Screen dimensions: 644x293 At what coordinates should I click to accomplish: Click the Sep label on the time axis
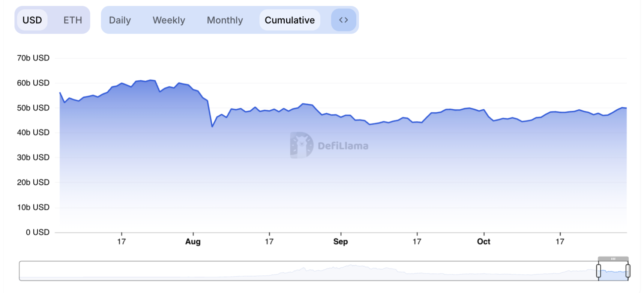[x=341, y=242]
